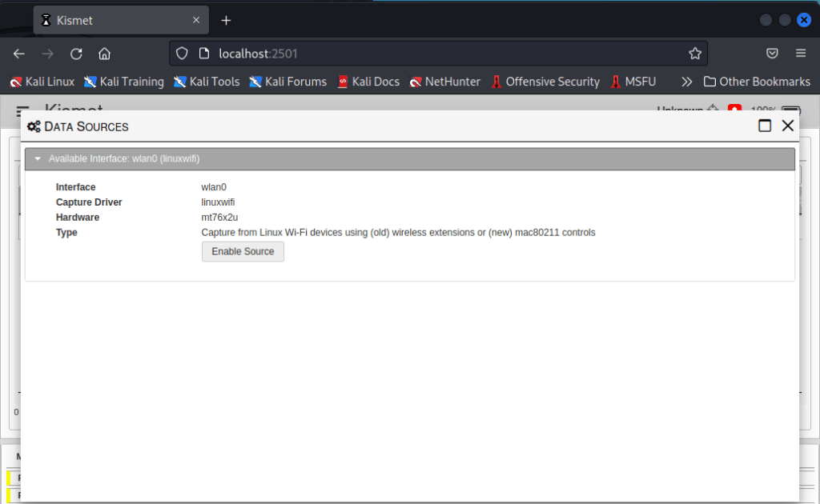Open the Other Bookmarks folder
Viewport: 820px width, 504px height.
coord(757,82)
